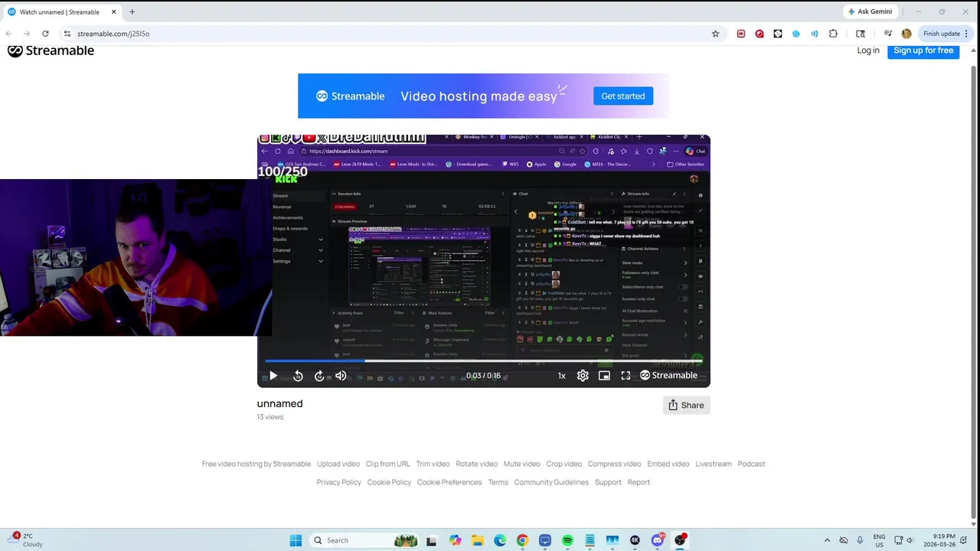Image resolution: width=980 pixels, height=551 pixels.
Task: Click Sign up for free
Action: 923,51
